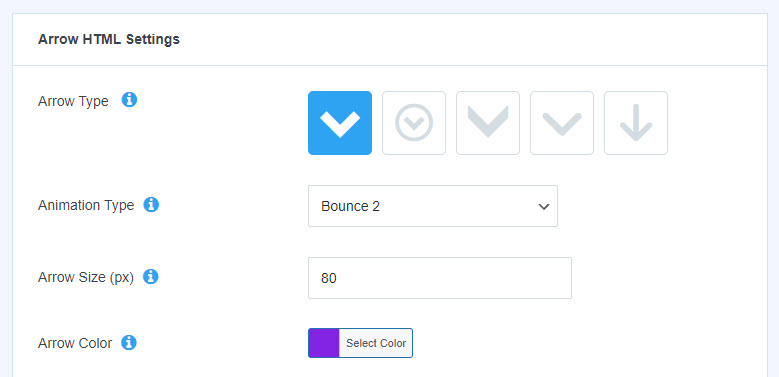Click the Arrow HTML Settings heading
The width and height of the screenshot is (779, 377).
pyautogui.click(x=109, y=39)
